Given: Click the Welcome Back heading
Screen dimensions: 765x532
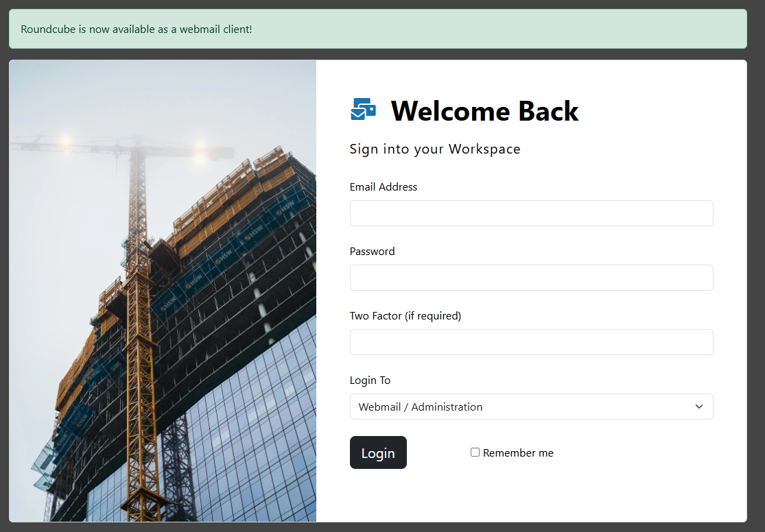Looking at the screenshot, I should coord(484,111).
